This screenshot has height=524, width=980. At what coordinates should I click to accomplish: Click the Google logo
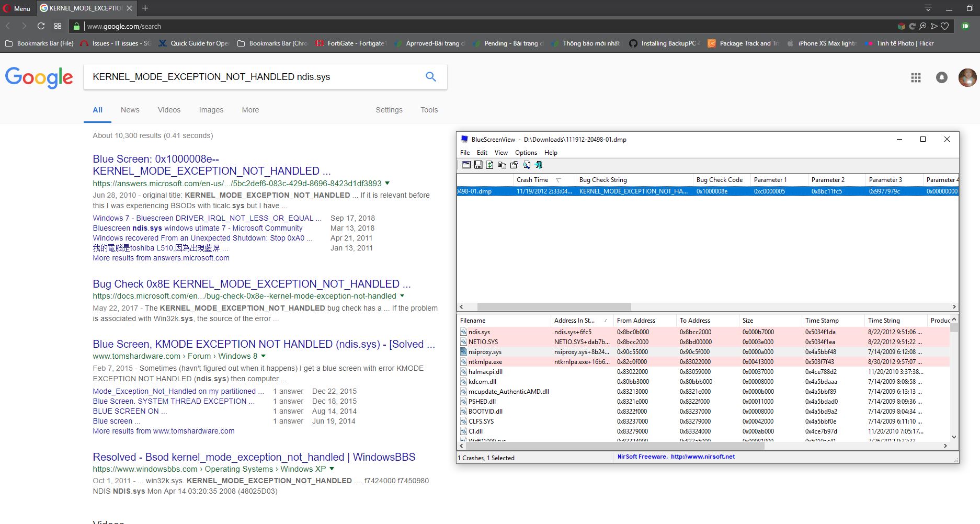click(39, 77)
